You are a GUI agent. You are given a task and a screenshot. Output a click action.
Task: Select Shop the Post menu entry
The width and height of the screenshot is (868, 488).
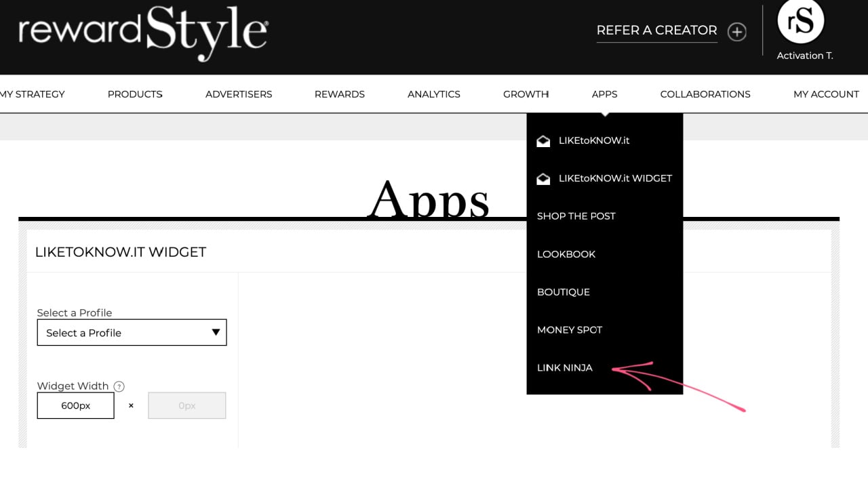click(576, 216)
